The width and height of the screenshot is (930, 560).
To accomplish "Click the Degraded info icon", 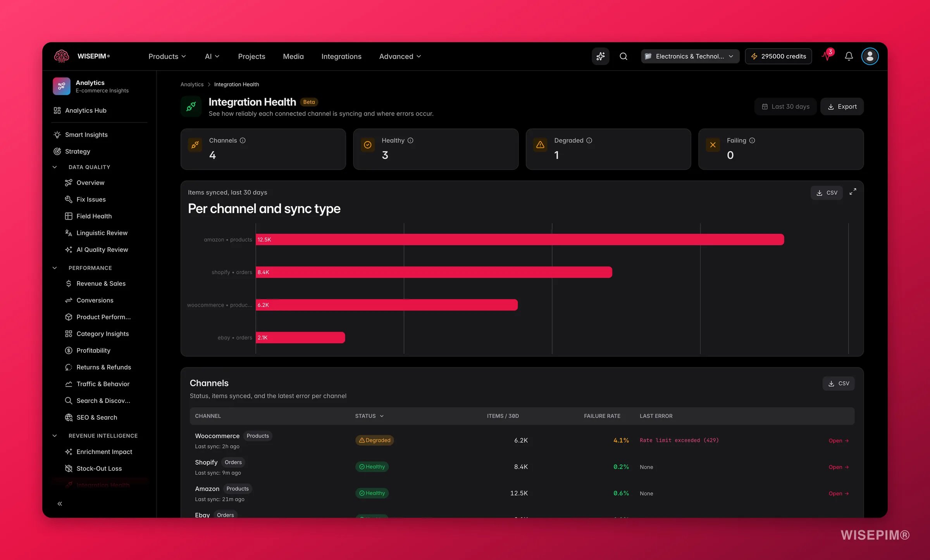I will click(589, 140).
